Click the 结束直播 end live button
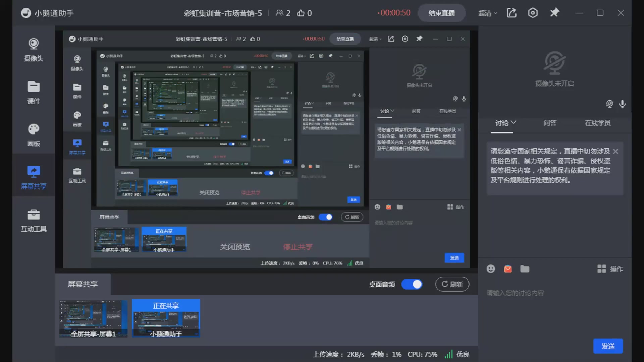Screen dimensions: 644x362 click(441, 13)
